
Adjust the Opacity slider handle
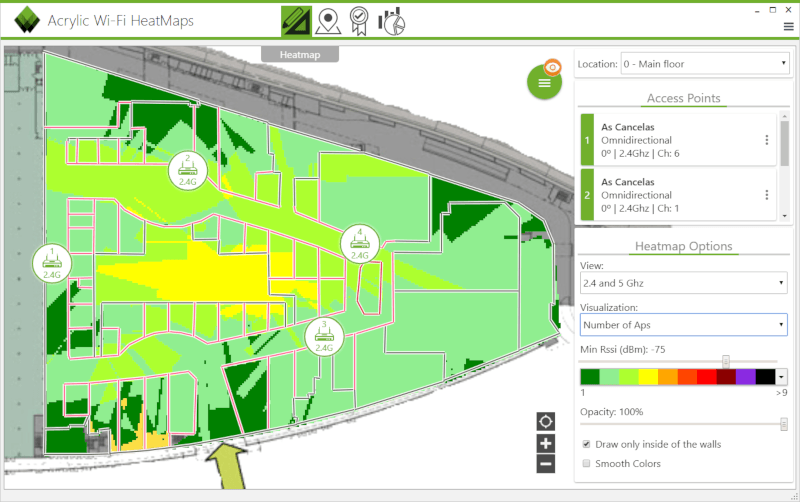click(784, 424)
